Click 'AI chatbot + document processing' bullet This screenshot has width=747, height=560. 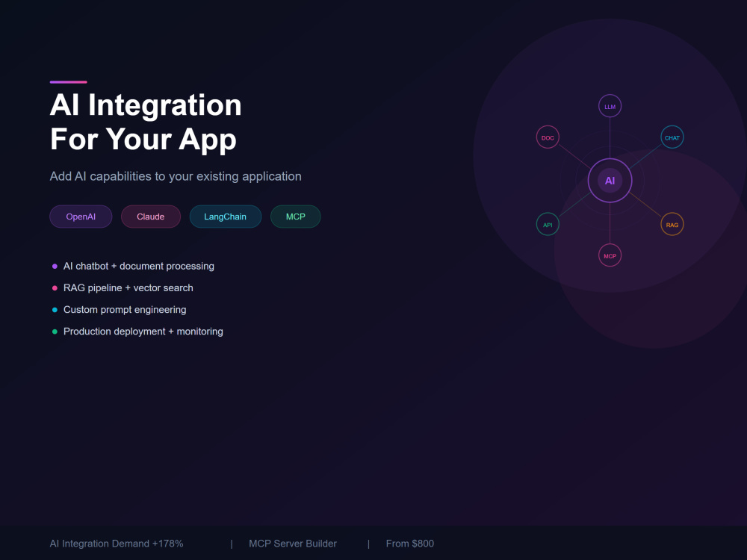tap(133, 267)
